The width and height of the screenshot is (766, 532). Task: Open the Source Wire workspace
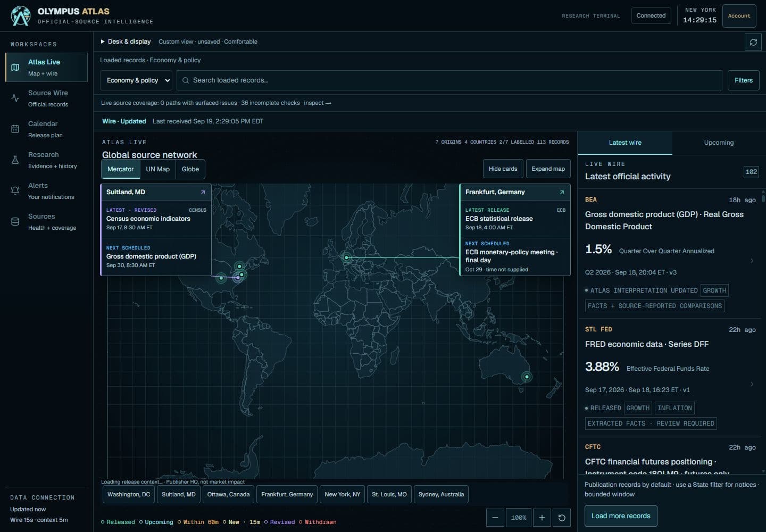[46, 98]
